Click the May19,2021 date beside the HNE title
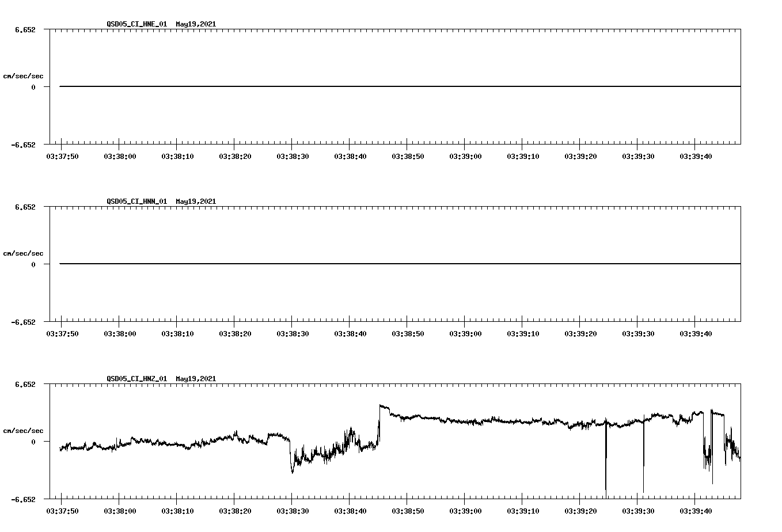This screenshot has width=782, height=532. click(195, 24)
